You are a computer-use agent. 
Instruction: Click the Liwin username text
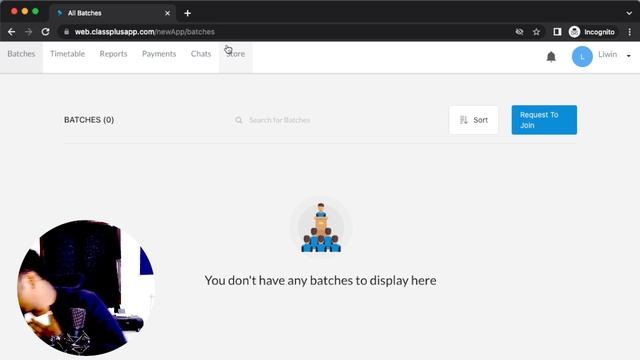point(607,54)
